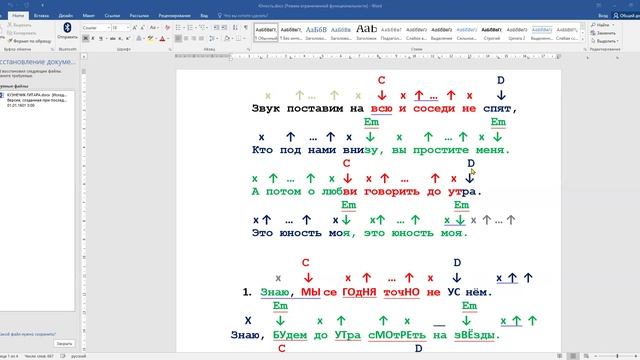Click the Bluetooth send icon
This screenshot has width=640, height=360.
click(x=67, y=31)
